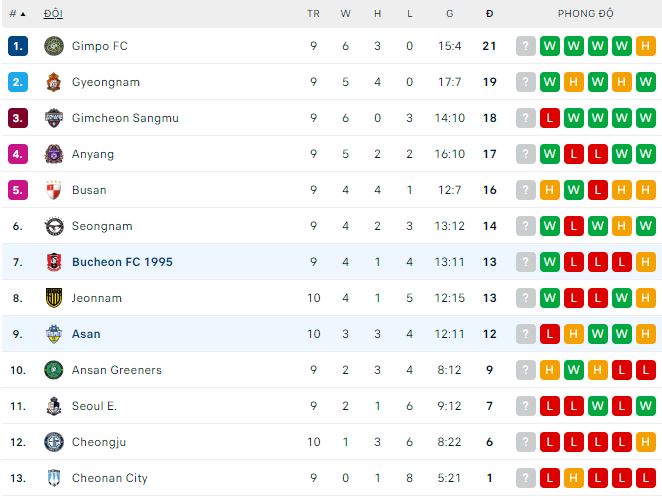Click the Busan team badge
This screenshot has height=499, width=662.
[x=54, y=190]
